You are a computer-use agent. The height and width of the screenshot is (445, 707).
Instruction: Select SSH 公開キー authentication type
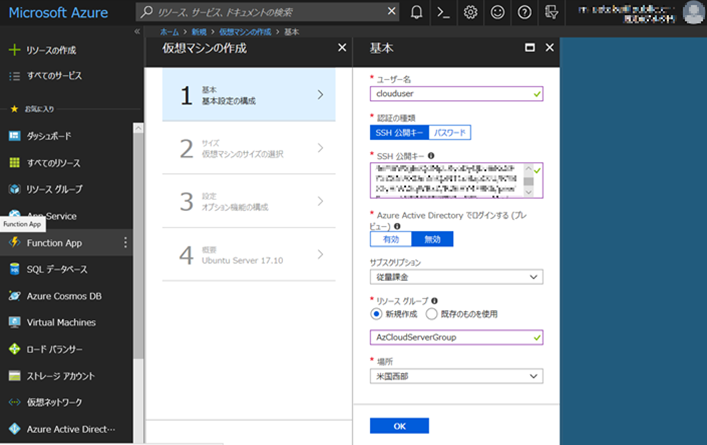pyautogui.click(x=399, y=133)
